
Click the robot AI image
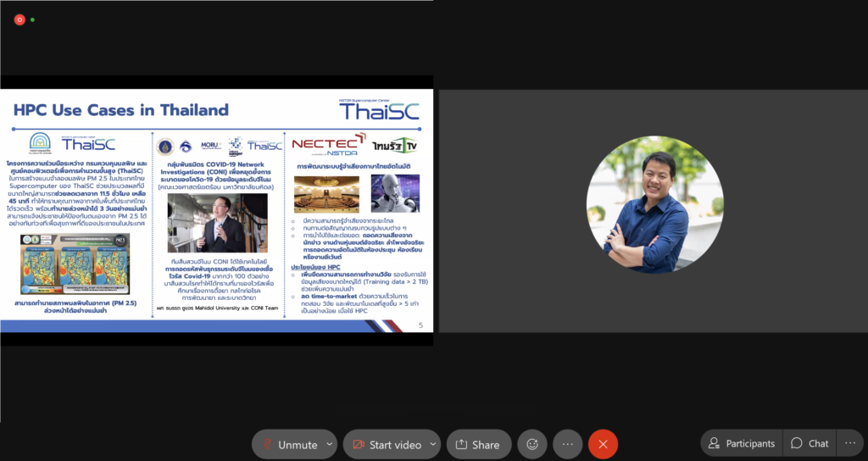[395, 194]
